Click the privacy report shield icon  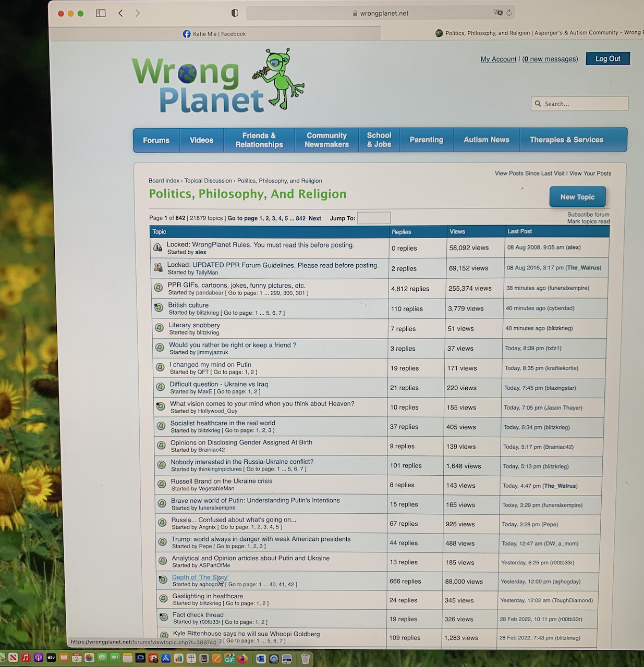235,13
